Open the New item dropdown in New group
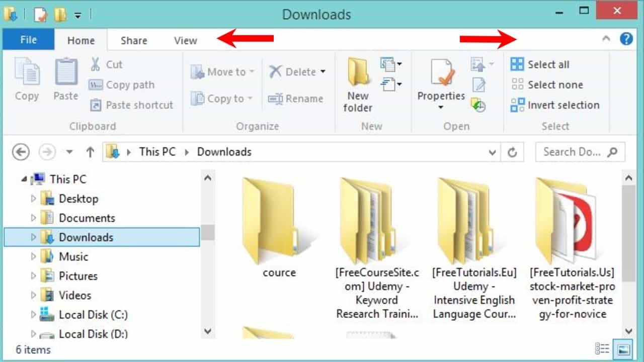 click(x=391, y=64)
